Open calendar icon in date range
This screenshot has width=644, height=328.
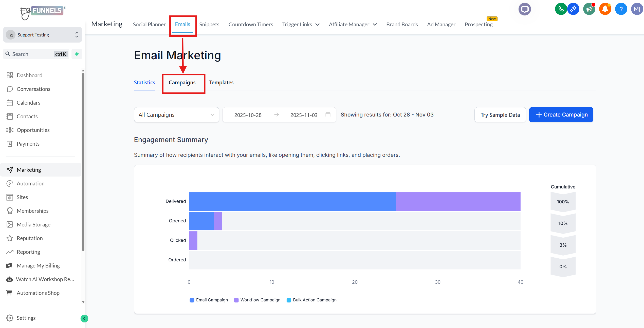pos(328,115)
